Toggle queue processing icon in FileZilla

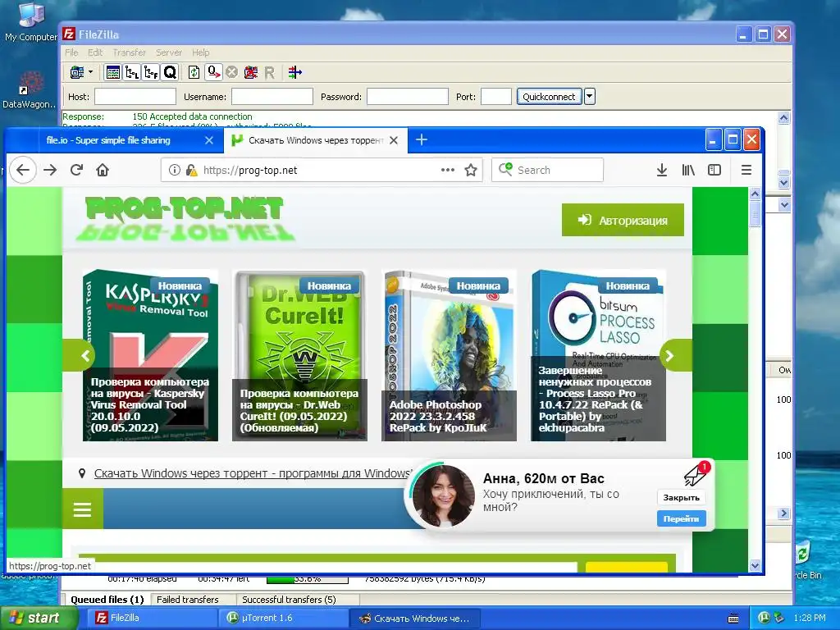[x=214, y=72]
